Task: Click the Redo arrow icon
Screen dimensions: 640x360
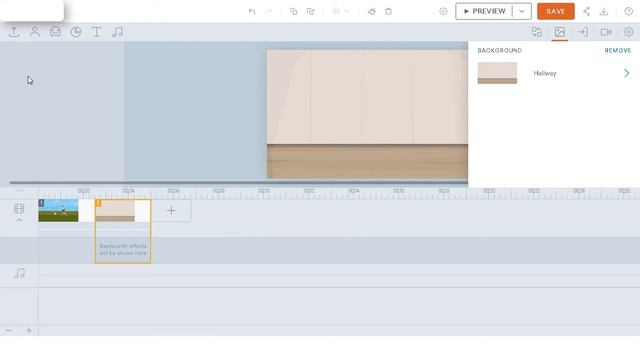Action: (269, 11)
